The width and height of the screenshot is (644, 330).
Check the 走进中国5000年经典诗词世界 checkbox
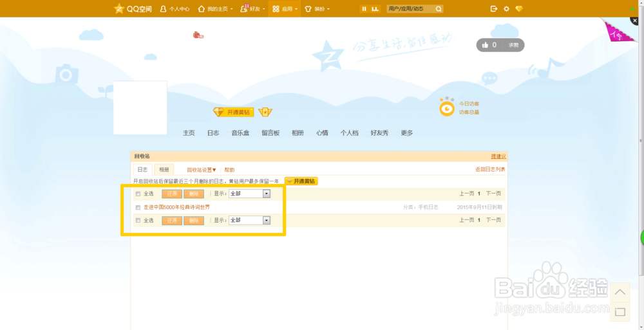[138, 207]
